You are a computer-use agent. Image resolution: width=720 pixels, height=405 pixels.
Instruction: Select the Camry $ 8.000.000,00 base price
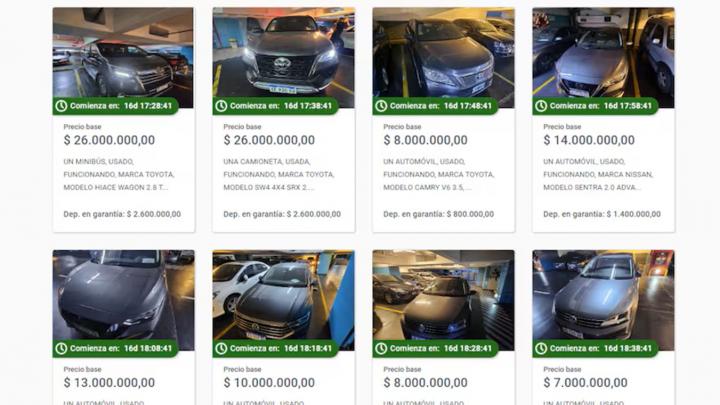point(425,140)
